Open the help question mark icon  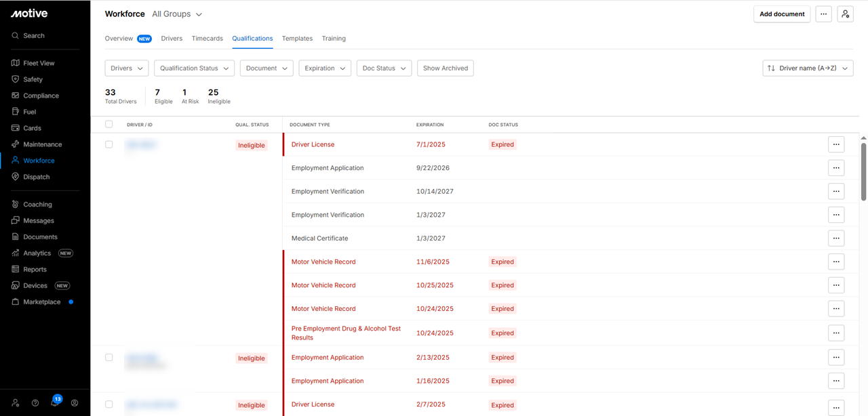tap(35, 402)
